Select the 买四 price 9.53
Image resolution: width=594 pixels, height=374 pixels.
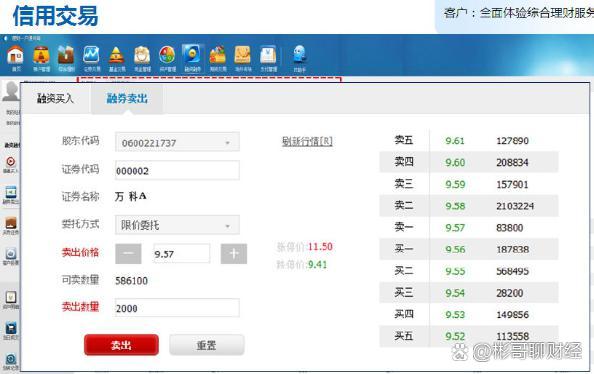pos(455,315)
